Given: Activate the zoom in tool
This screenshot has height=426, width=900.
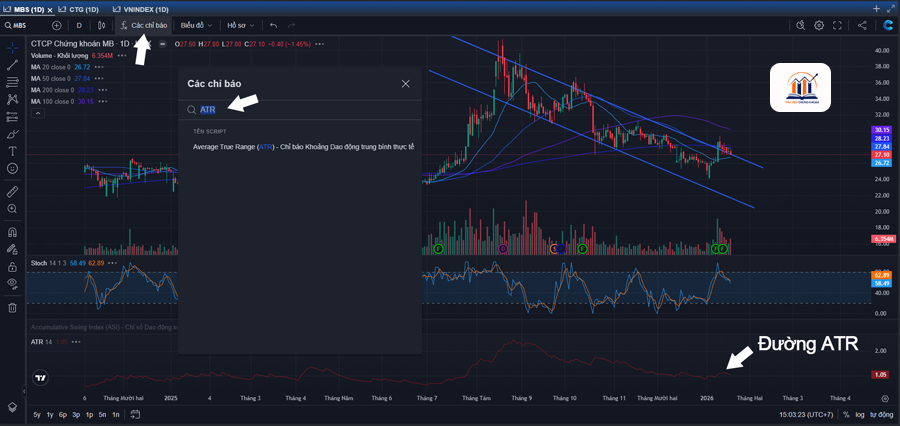Looking at the screenshot, I should pos(12,208).
